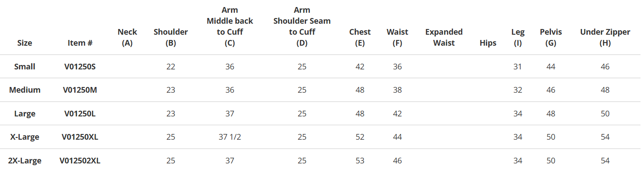Select item number V01250XL
Screen dimensions: 644x170
pos(80,137)
